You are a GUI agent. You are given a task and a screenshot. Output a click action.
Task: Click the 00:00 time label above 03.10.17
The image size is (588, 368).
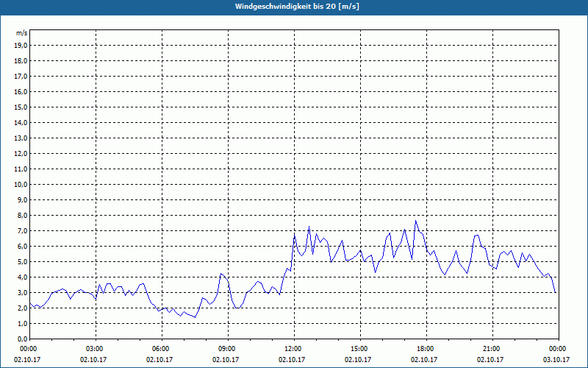557,349
